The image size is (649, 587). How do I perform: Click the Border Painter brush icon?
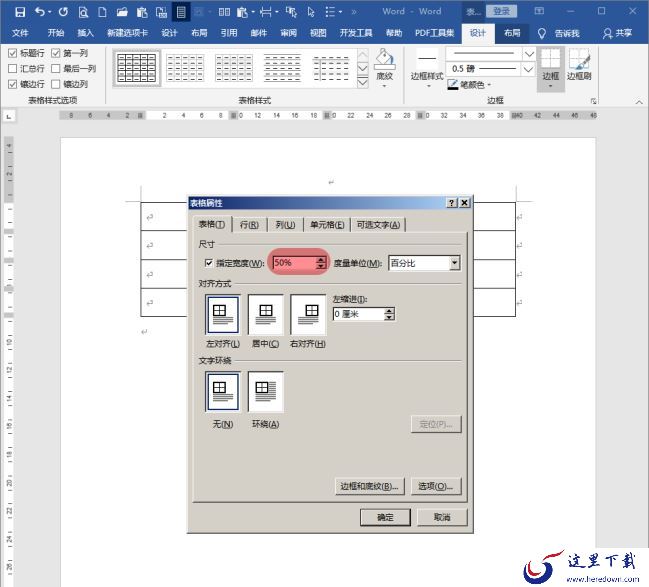[x=579, y=59]
